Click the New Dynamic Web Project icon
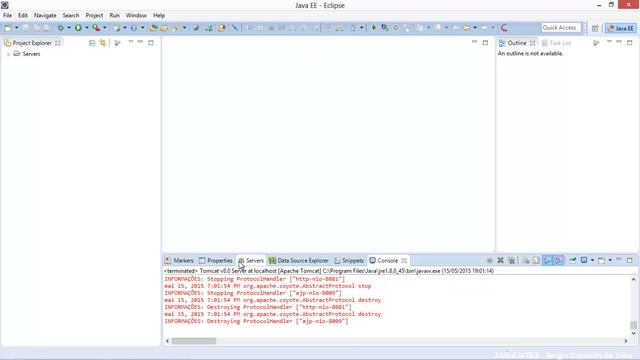The width and height of the screenshot is (640, 360). coord(117,28)
